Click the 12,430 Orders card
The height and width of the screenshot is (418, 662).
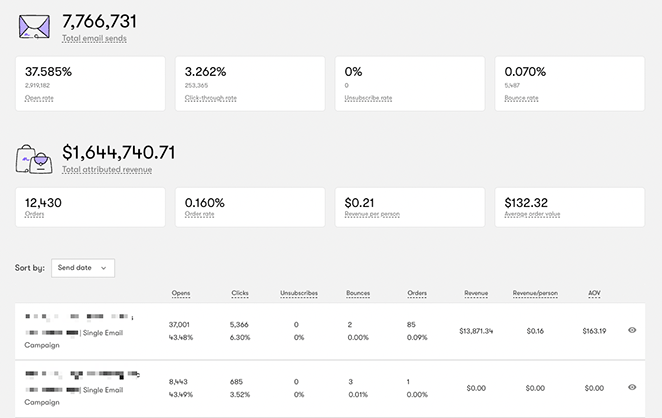click(x=90, y=206)
